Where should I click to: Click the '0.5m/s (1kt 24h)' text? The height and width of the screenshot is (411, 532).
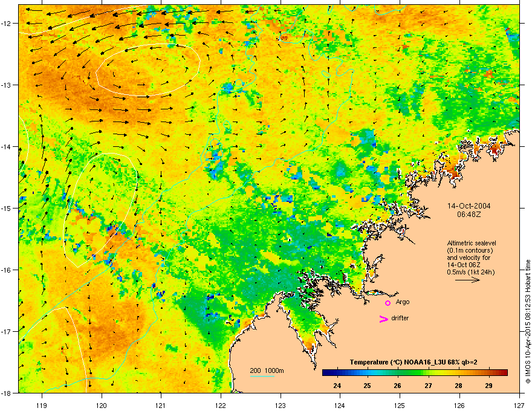470,272
